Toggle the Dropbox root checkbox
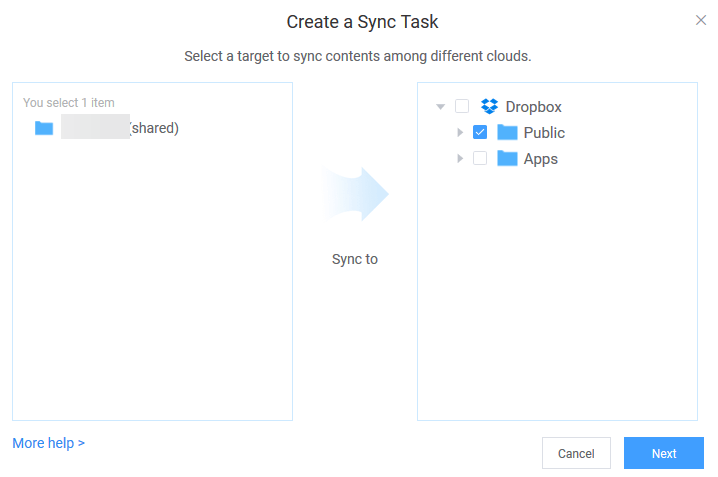718x477 pixels. pos(462,107)
